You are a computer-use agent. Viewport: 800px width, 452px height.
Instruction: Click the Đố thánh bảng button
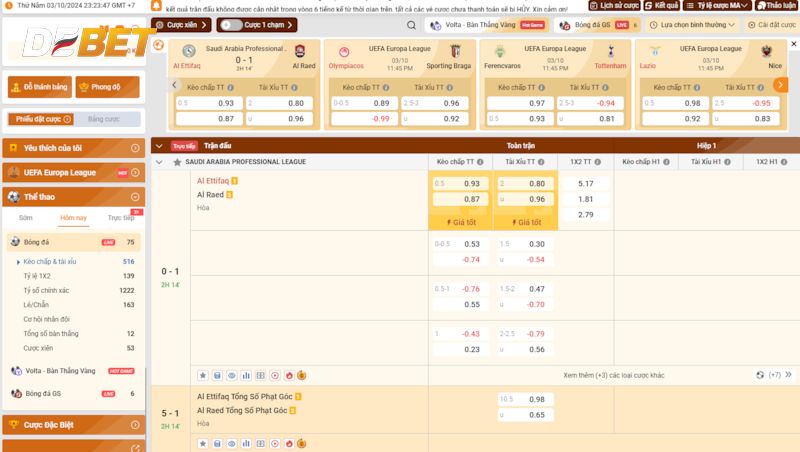click(x=40, y=87)
